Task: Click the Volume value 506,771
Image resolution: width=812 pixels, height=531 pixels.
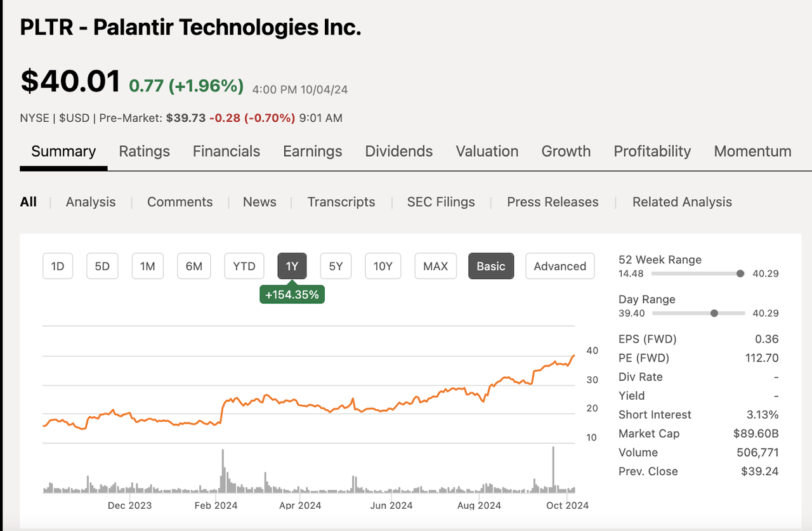Action: point(758,452)
